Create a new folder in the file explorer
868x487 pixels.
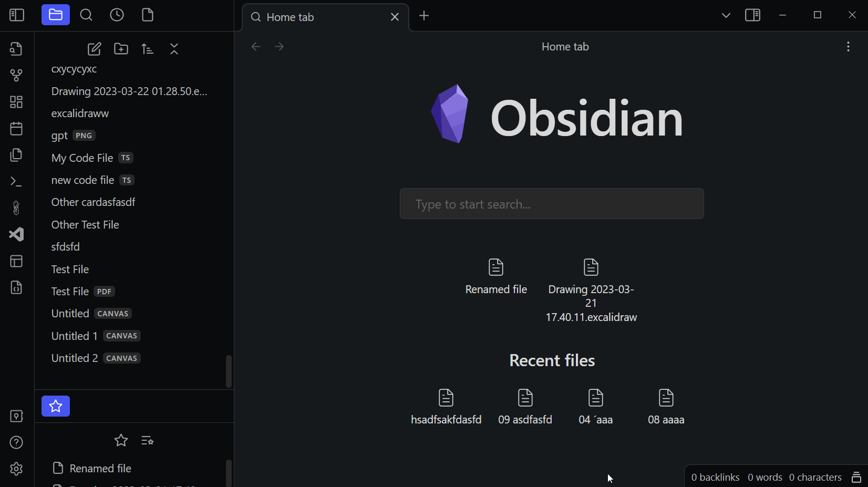point(121,49)
